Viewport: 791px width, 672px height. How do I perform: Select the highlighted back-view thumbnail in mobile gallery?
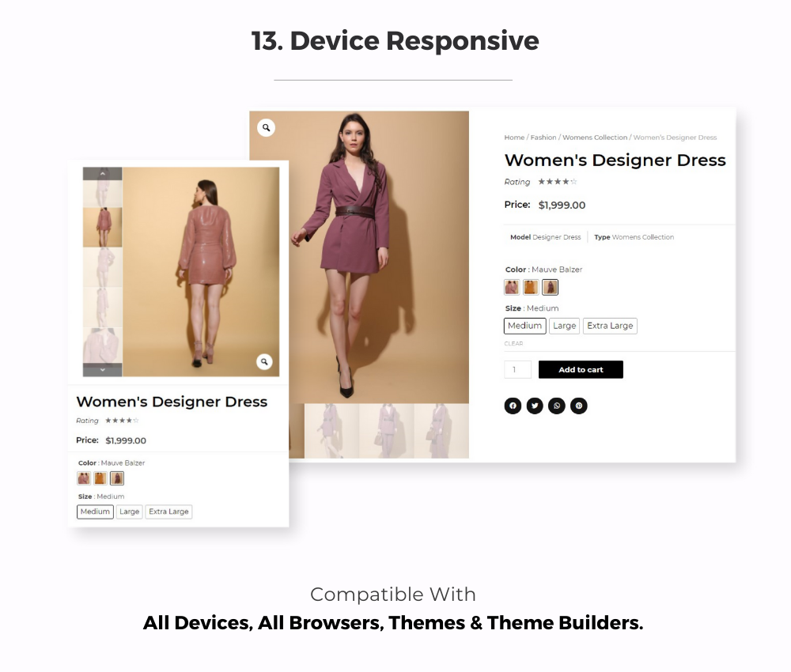pos(102,227)
